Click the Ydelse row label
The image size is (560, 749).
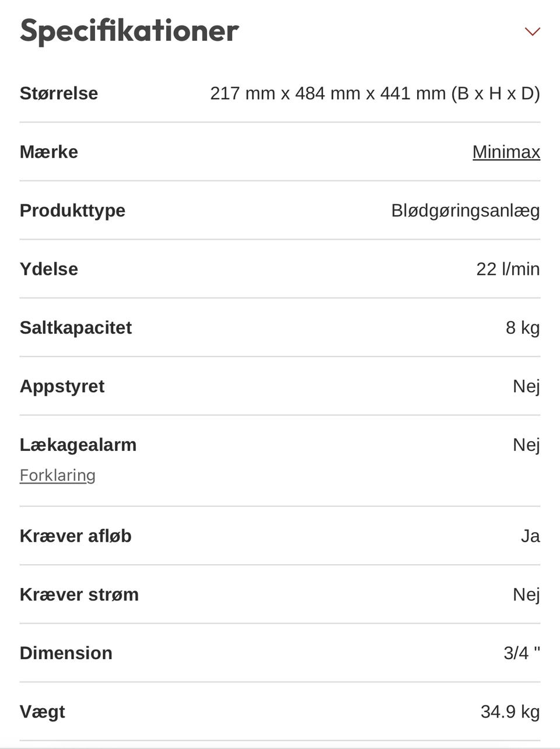(x=49, y=269)
